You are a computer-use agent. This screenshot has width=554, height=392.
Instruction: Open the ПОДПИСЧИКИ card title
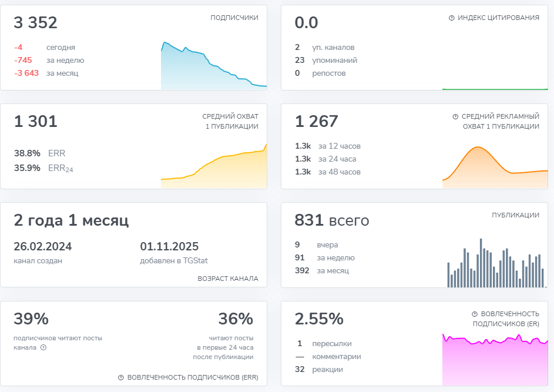point(234,18)
